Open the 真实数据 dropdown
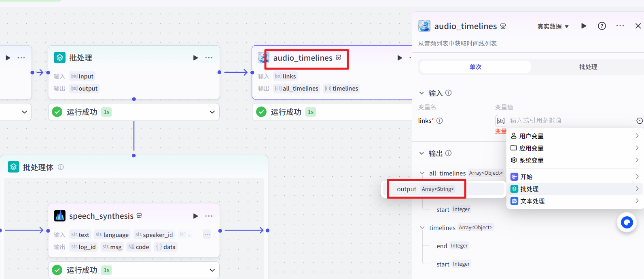644x279 pixels. pos(553,26)
